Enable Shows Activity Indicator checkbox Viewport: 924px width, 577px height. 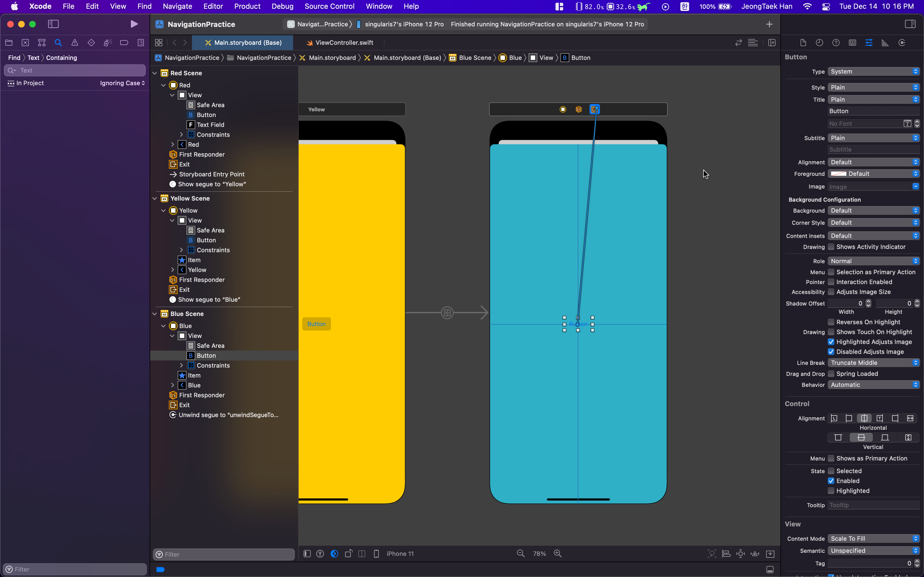831,247
